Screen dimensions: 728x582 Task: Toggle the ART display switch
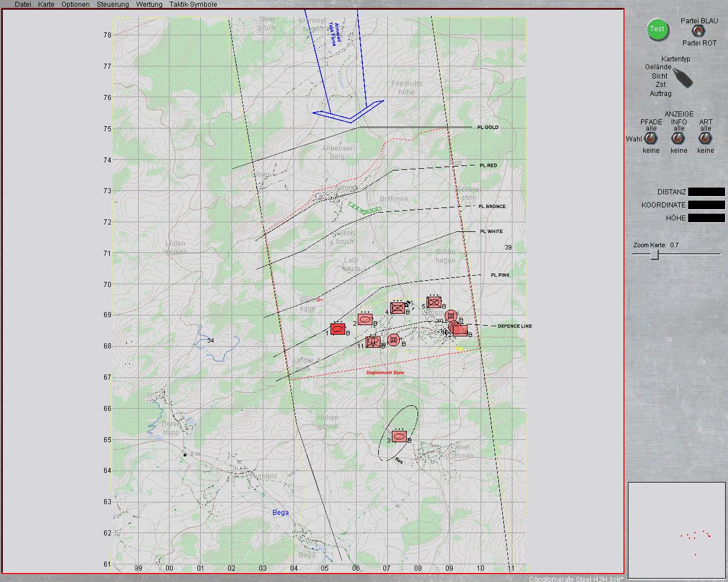tap(705, 139)
